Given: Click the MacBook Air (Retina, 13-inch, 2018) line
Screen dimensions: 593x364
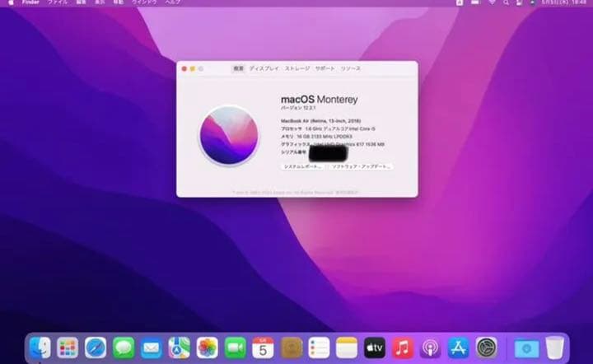Looking at the screenshot, I should coord(320,121).
